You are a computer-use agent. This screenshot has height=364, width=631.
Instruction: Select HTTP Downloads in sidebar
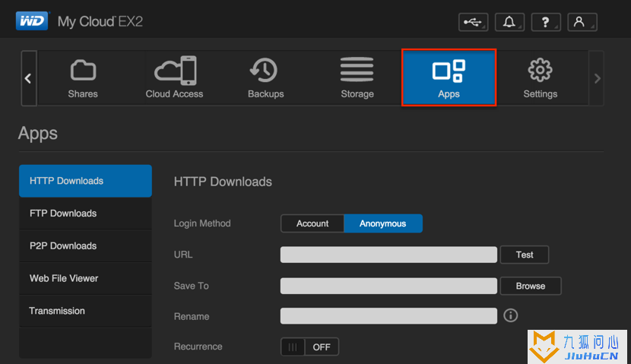pos(85,181)
